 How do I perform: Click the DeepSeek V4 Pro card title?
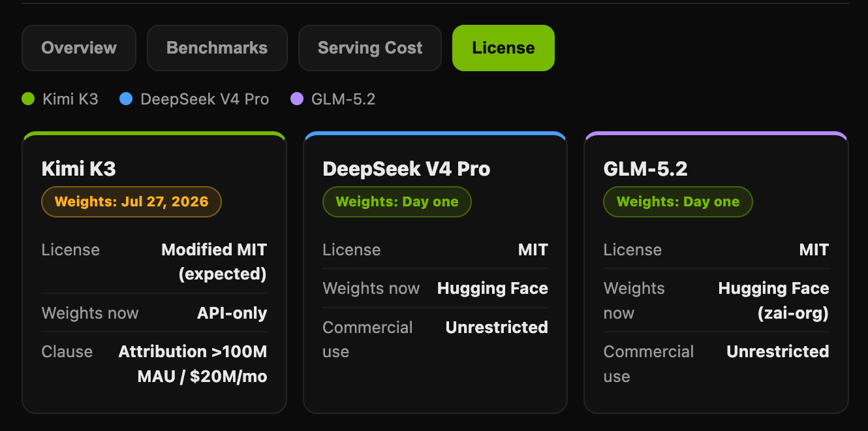point(407,169)
